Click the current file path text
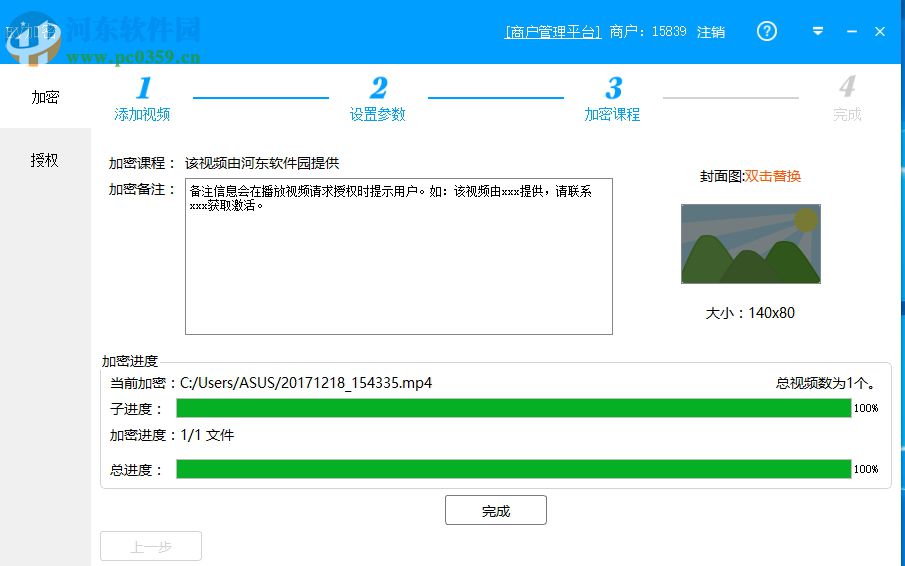The height and width of the screenshot is (566, 905). [306, 383]
